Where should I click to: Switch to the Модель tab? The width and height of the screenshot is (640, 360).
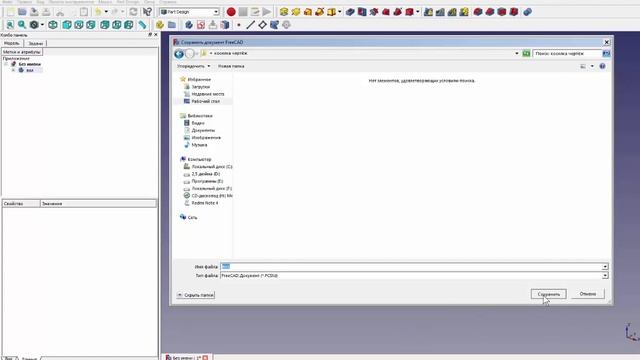coord(11,43)
